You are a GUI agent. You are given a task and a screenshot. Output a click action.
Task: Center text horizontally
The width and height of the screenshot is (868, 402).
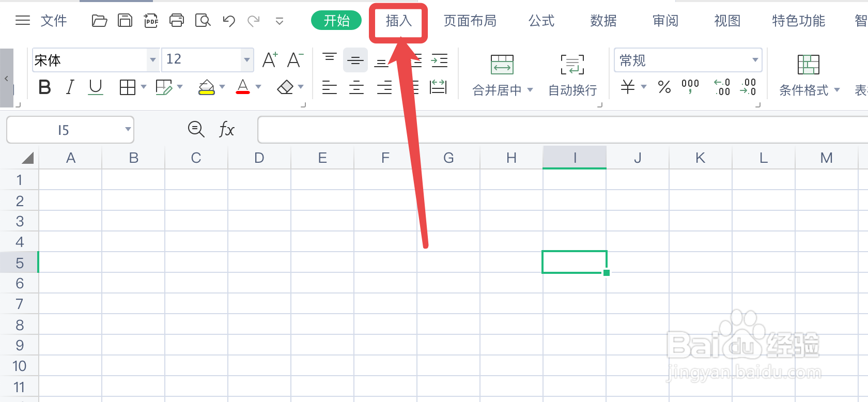(357, 87)
